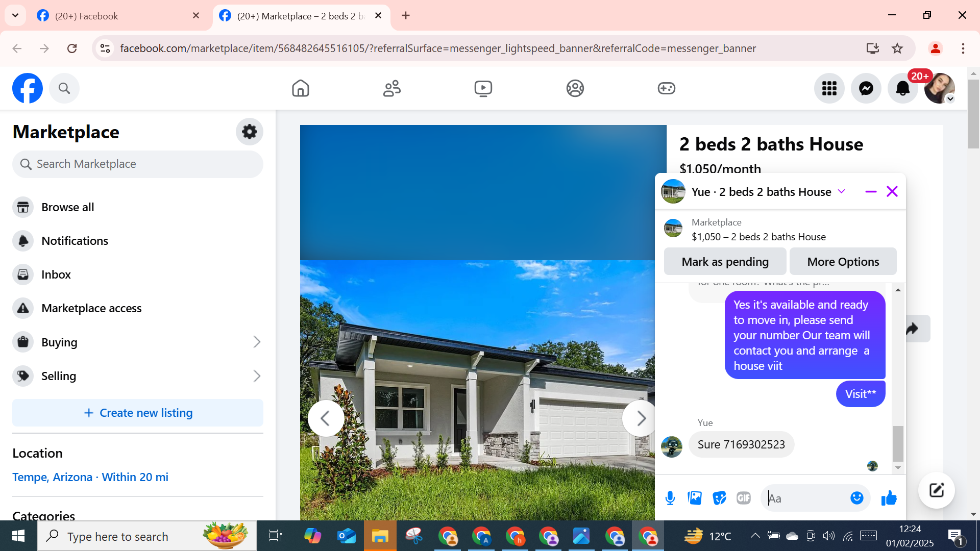This screenshot has height=551, width=980.
Task: Open the Facebook menu grid
Action: tap(829, 88)
